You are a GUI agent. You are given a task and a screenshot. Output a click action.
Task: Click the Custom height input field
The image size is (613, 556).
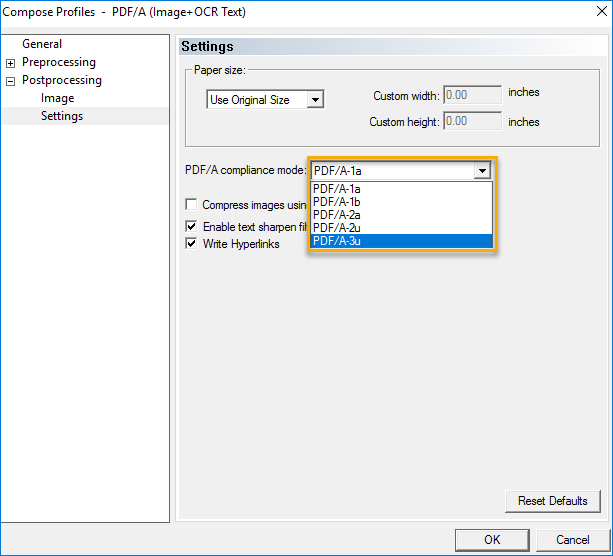tap(472, 121)
